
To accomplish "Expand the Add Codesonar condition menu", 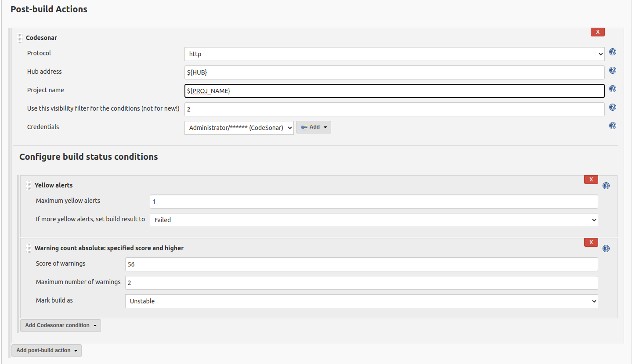I will (x=61, y=325).
